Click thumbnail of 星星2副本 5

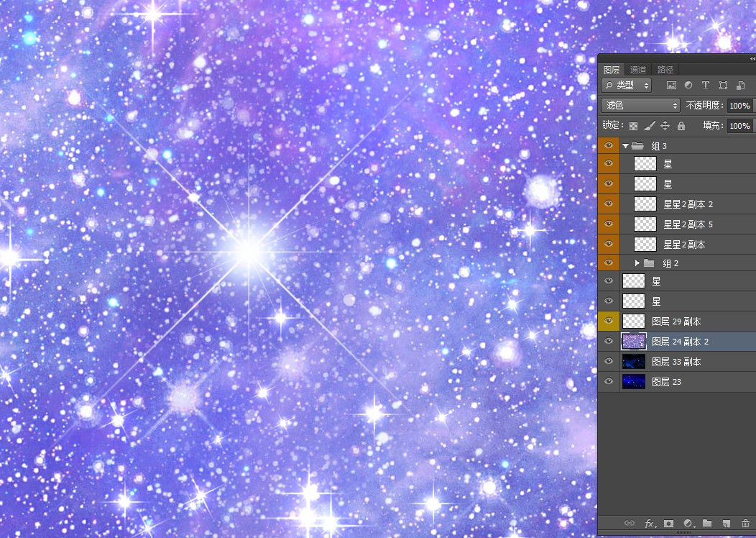pos(645,224)
